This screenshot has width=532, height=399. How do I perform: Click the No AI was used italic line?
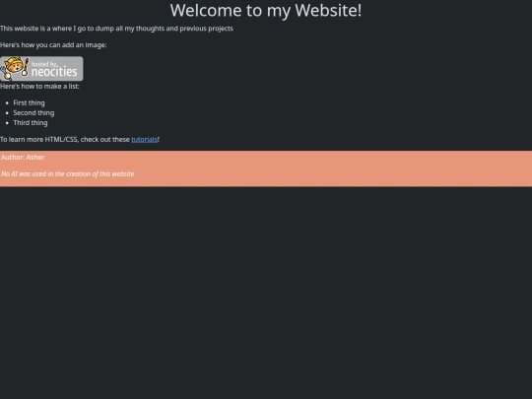click(x=68, y=173)
